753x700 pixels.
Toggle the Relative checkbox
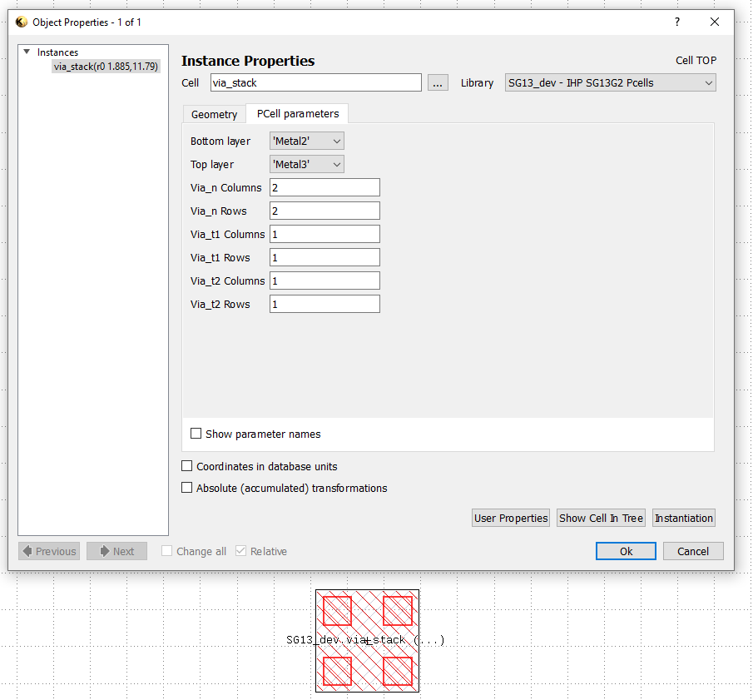coord(240,550)
